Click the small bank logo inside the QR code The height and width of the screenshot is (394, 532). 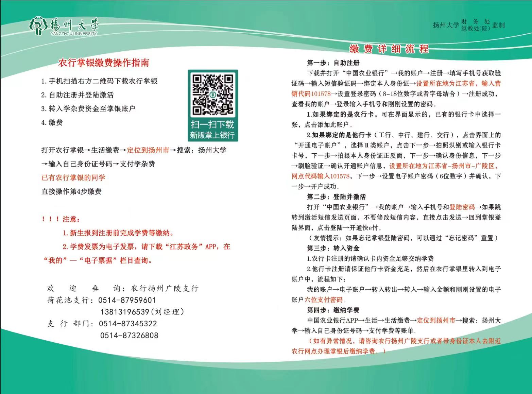pos(213,95)
